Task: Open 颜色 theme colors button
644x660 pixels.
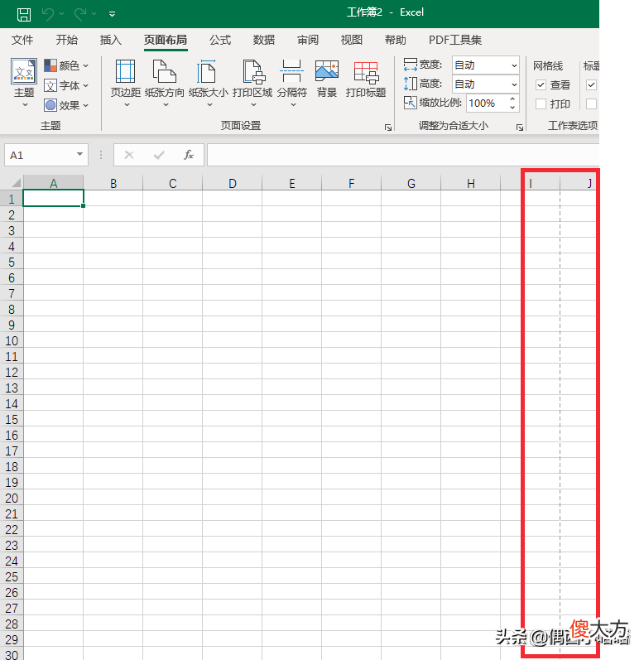Action: pos(66,65)
